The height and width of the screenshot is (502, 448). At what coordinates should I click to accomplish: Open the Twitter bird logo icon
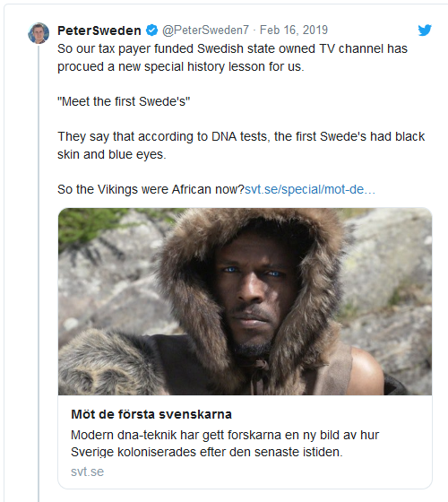click(x=425, y=30)
